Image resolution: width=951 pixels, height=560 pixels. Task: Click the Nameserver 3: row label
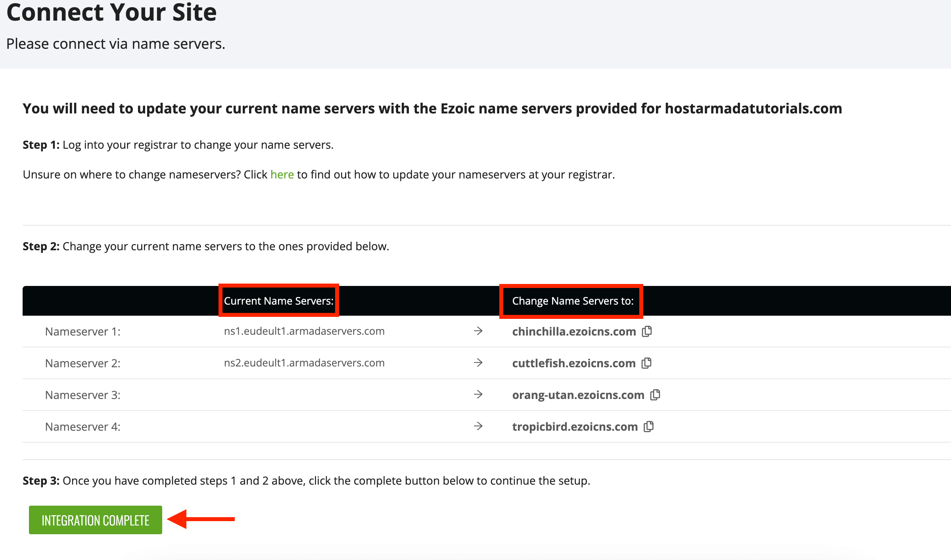83,395
